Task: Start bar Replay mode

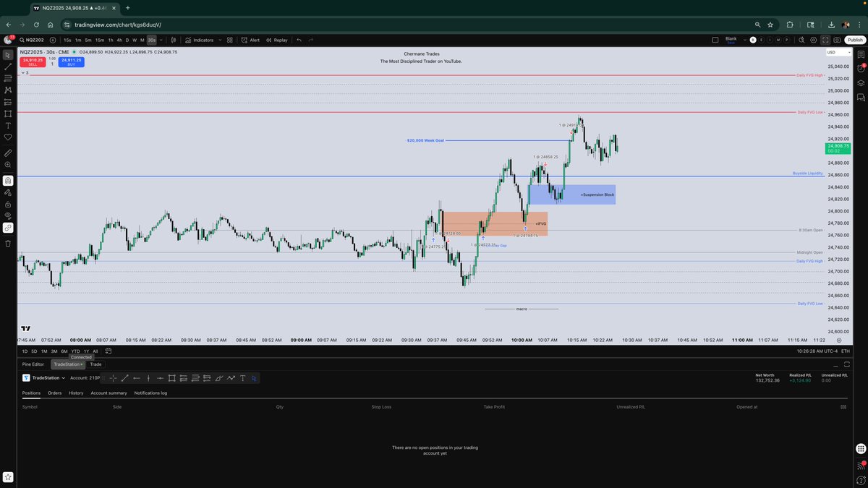Action: pos(277,40)
